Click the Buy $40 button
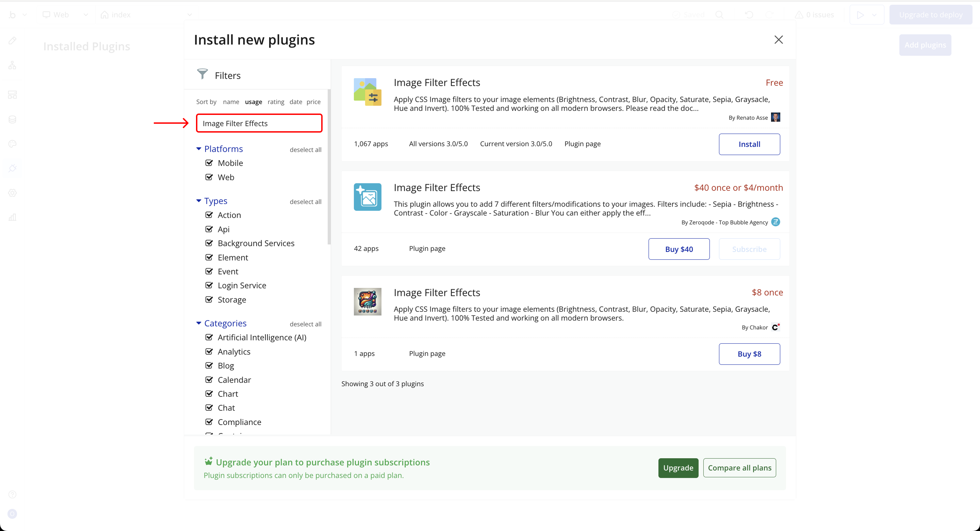Image resolution: width=980 pixels, height=531 pixels. 678,249
